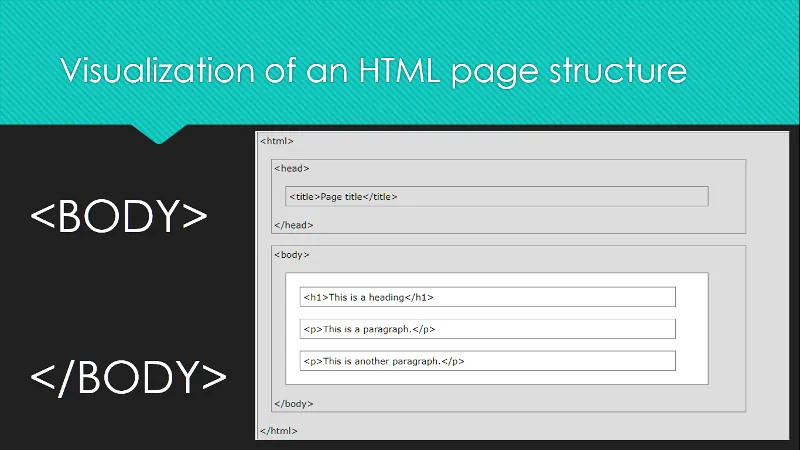This screenshot has height=450, width=800.
Task: Click '<p>This is another paragraph.</p>' box
Action: tap(488, 361)
